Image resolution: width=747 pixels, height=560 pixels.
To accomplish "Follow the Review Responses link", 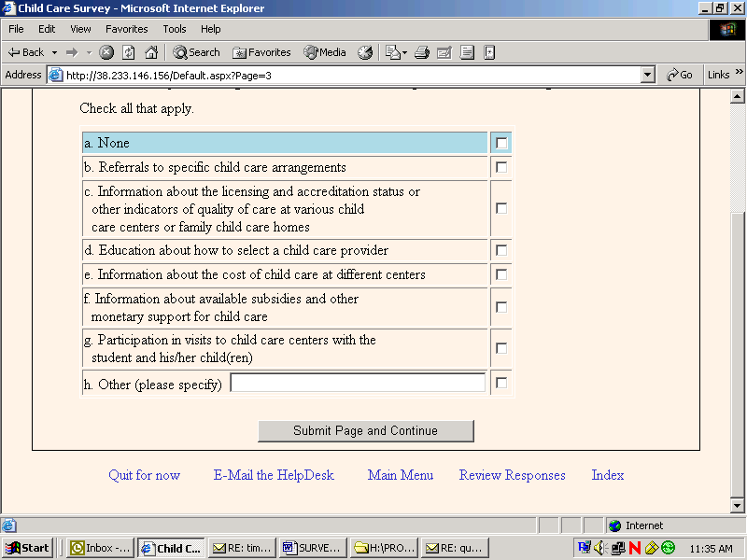I will [512, 475].
